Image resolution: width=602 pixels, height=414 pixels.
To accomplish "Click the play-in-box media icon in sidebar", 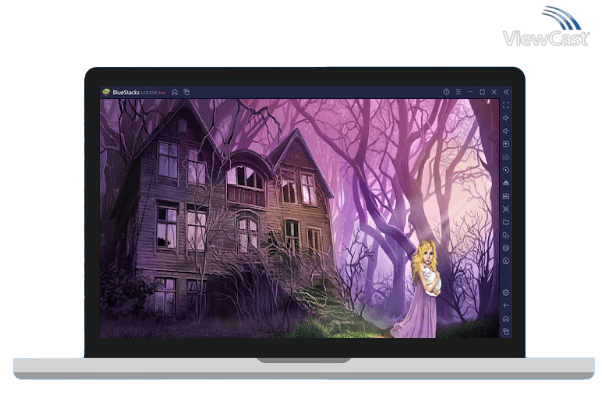I will click(x=506, y=144).
